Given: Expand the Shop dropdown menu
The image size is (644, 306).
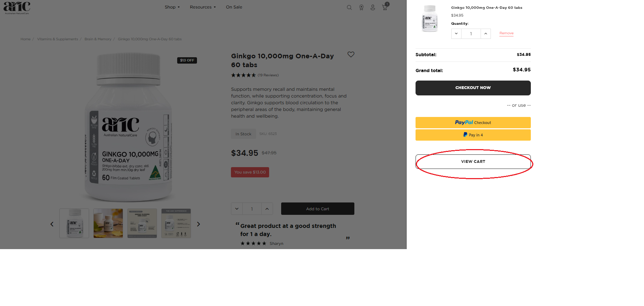Looking at the screenshot, I should click(172, 7).
